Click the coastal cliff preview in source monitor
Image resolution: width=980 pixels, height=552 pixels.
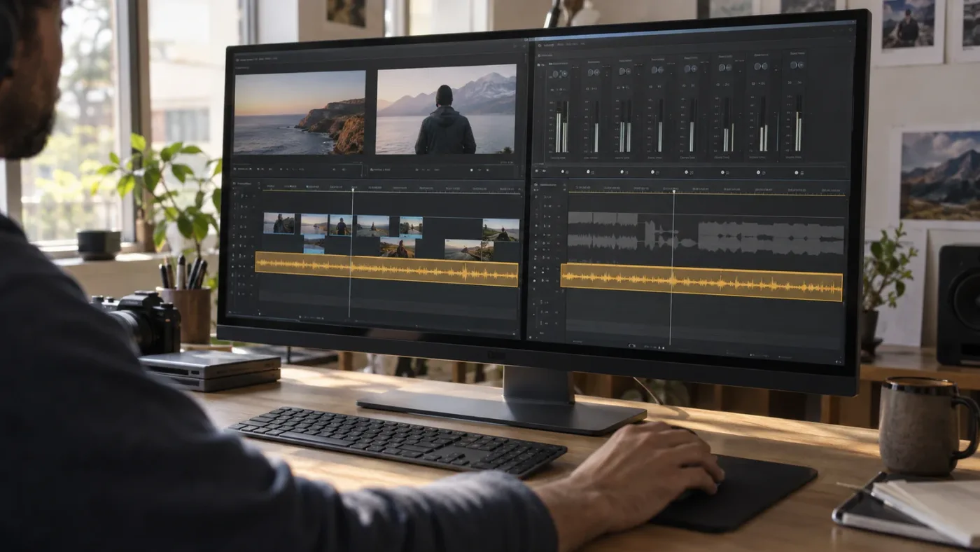(299, 112)
